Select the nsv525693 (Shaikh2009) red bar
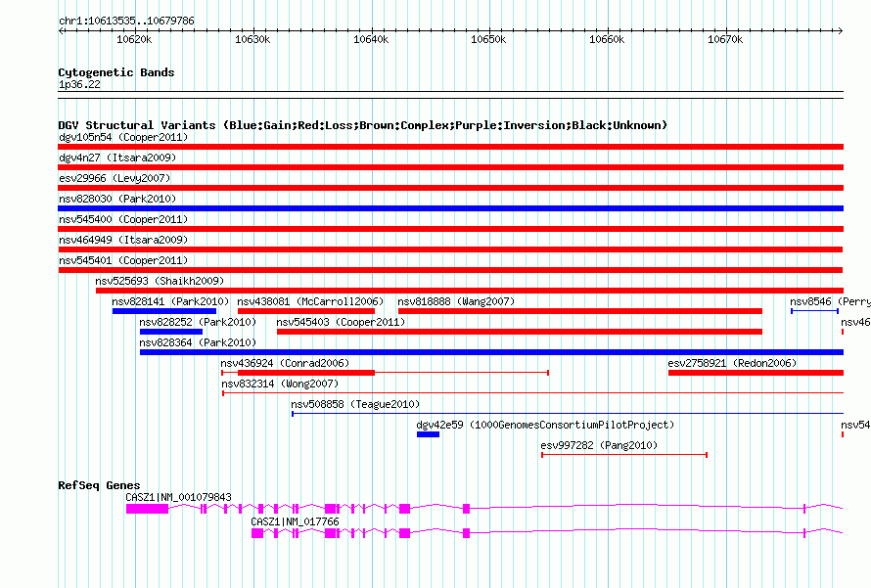The width and height of the screenshot is (871, 588). (x=470, y=291)
